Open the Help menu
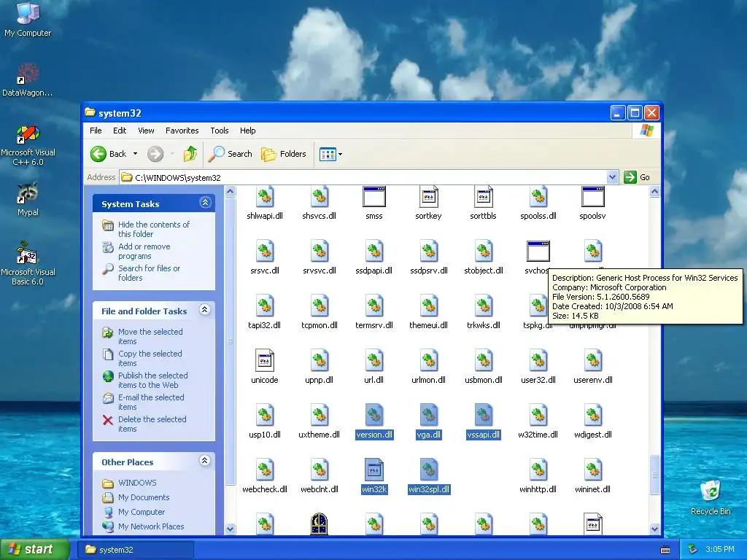 point(248,131)
